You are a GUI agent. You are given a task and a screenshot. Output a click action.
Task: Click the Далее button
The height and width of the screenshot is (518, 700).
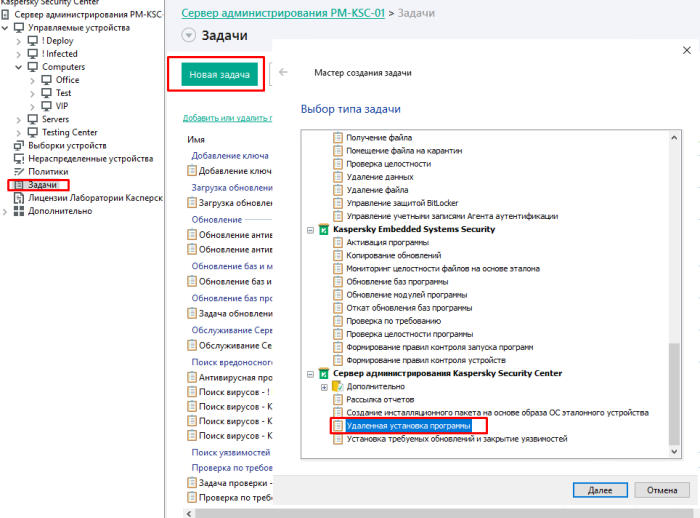click(600, 490)
